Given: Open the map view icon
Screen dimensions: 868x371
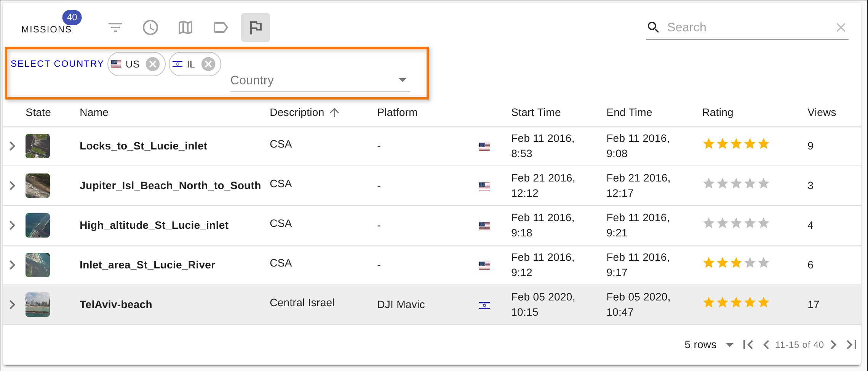Looking at the screenshot, I should [x=185, y=27].
